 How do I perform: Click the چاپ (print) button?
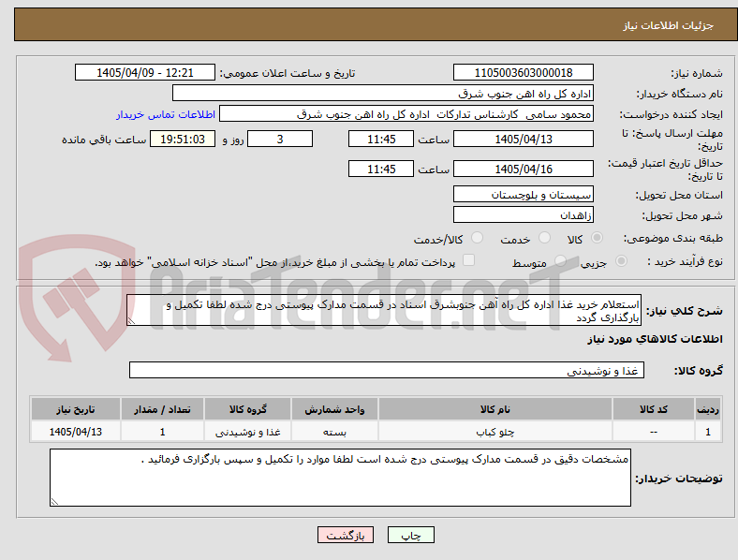(x=410, y=535)
